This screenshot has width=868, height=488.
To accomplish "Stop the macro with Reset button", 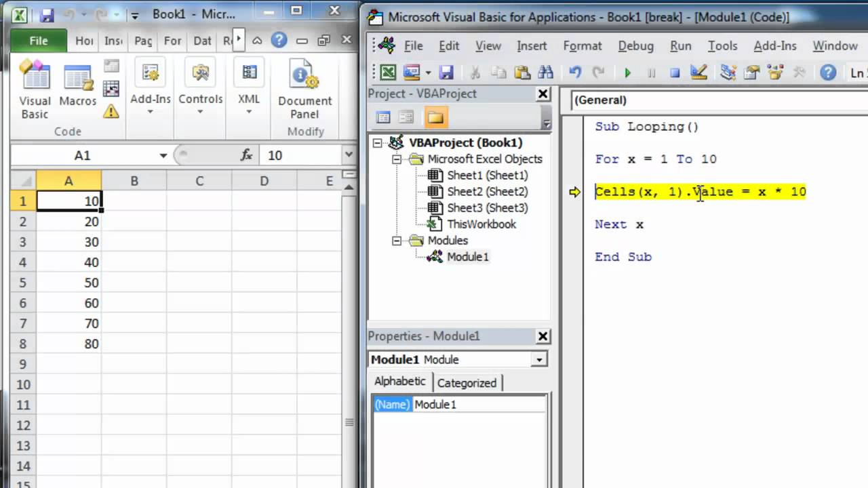I will pos(675,72).
